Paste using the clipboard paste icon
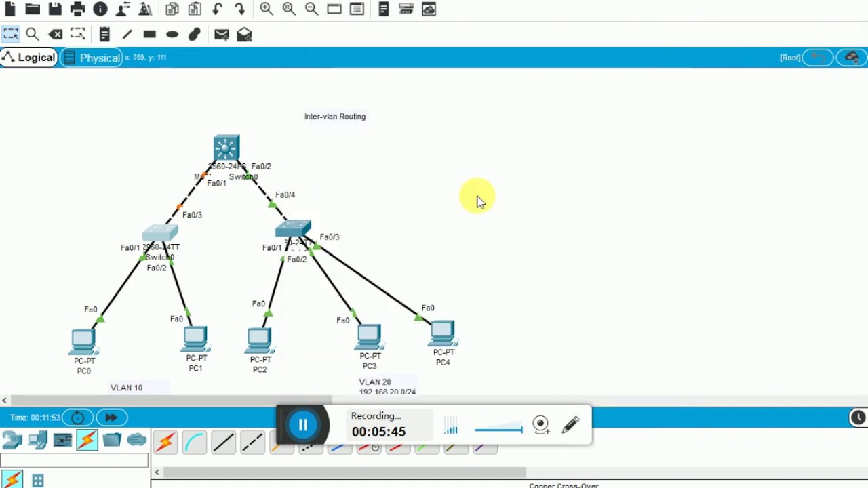This screenshot has width=868, height=488. [195, 9]
